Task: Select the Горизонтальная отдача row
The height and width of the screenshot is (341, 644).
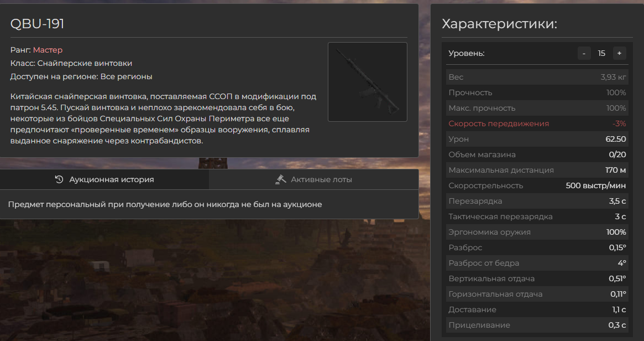Action: tap(537, 294)
